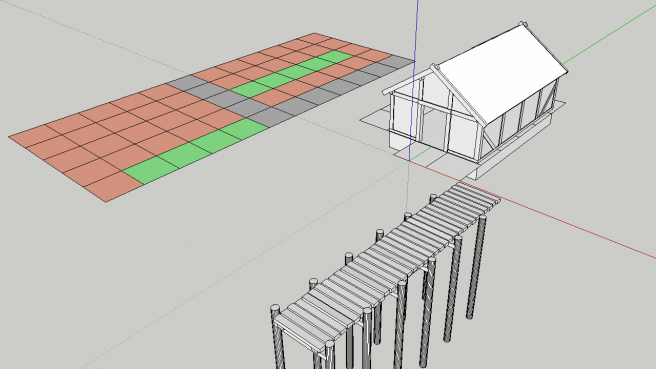Pick the salmon tile at grid's farthest corner

(315, 38)
